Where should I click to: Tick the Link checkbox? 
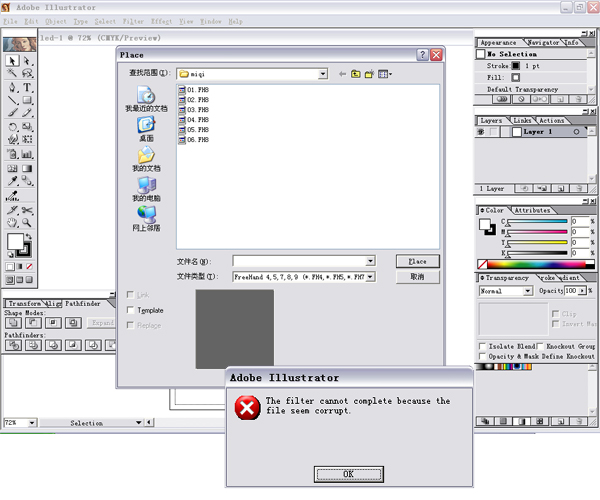pyautogui.click(x=130, y=295)
